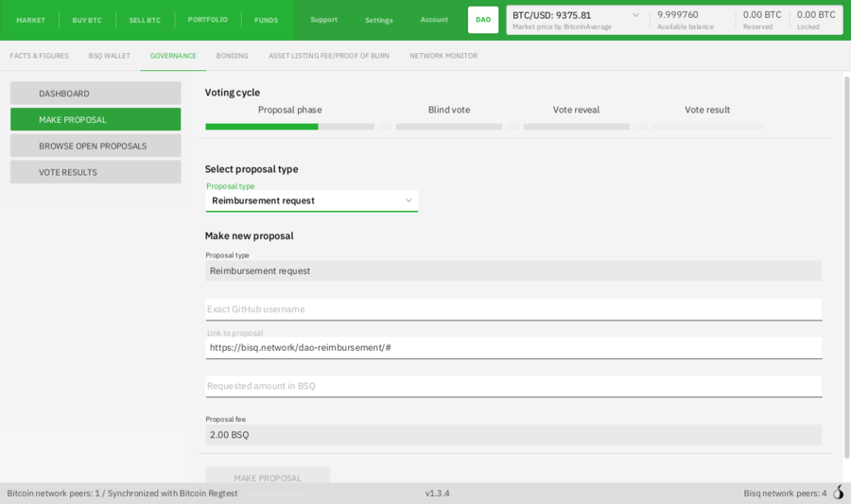Switch to Sell BTC view
This screenshot has height=504, width=851.
(x=145, y=20)
